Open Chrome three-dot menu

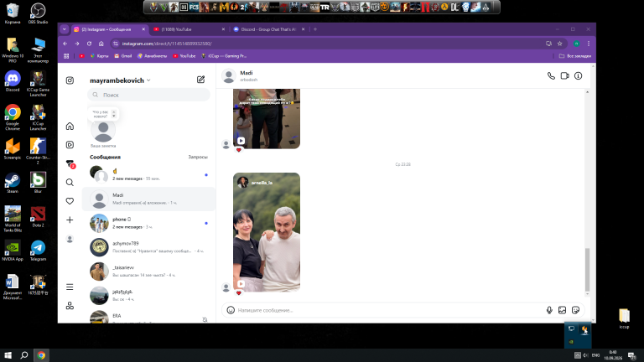[x=589, y=44]
